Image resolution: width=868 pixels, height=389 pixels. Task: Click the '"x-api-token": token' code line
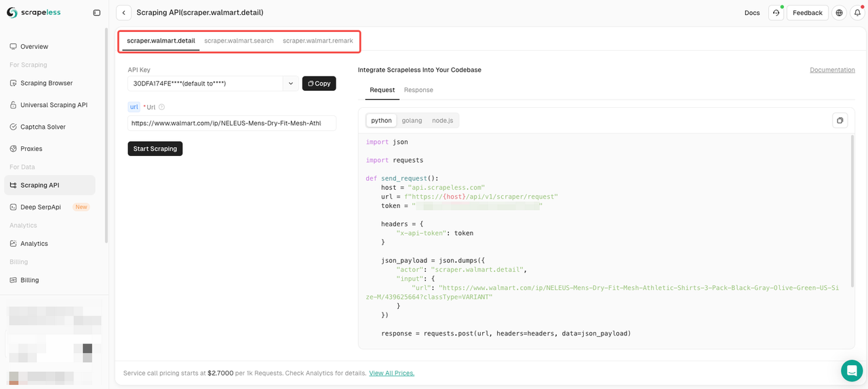point(435,233)
